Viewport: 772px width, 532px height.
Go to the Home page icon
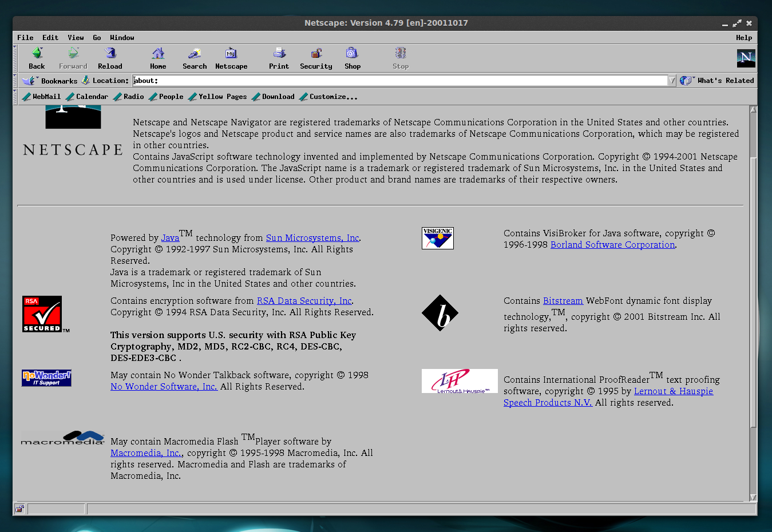[x=157, y=57]
